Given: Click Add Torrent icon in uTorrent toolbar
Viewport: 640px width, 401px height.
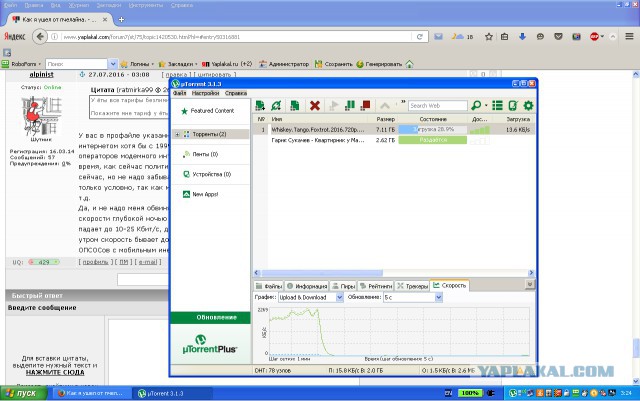Looking at the screenshot, I should click(260, 105).
